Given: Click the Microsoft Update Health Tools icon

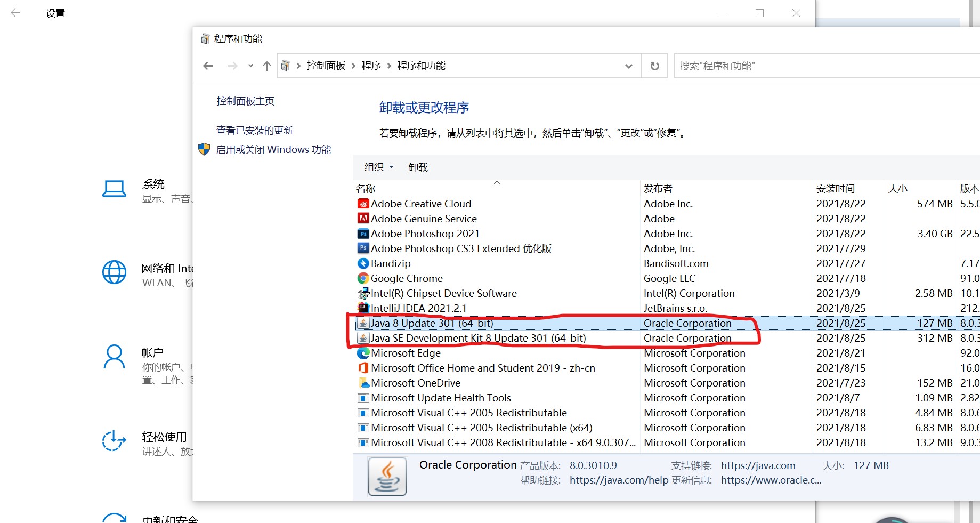Looking at the screenshot, I should tap(363, 398).
